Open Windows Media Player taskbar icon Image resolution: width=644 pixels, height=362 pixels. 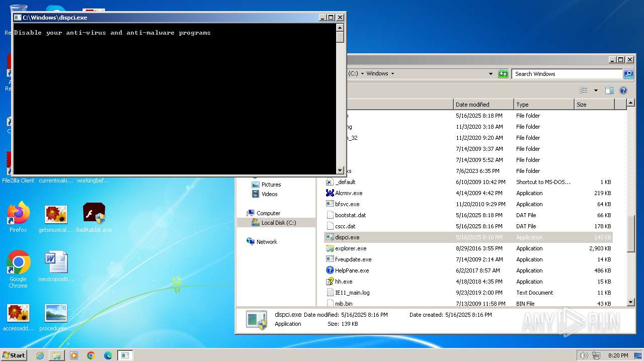click(x=74, y=355)
